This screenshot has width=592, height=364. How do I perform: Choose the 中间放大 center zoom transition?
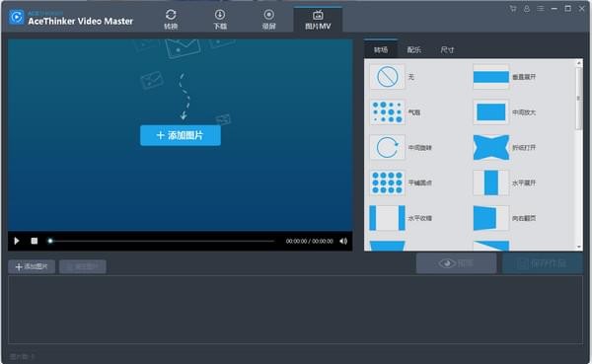point(490,112)
